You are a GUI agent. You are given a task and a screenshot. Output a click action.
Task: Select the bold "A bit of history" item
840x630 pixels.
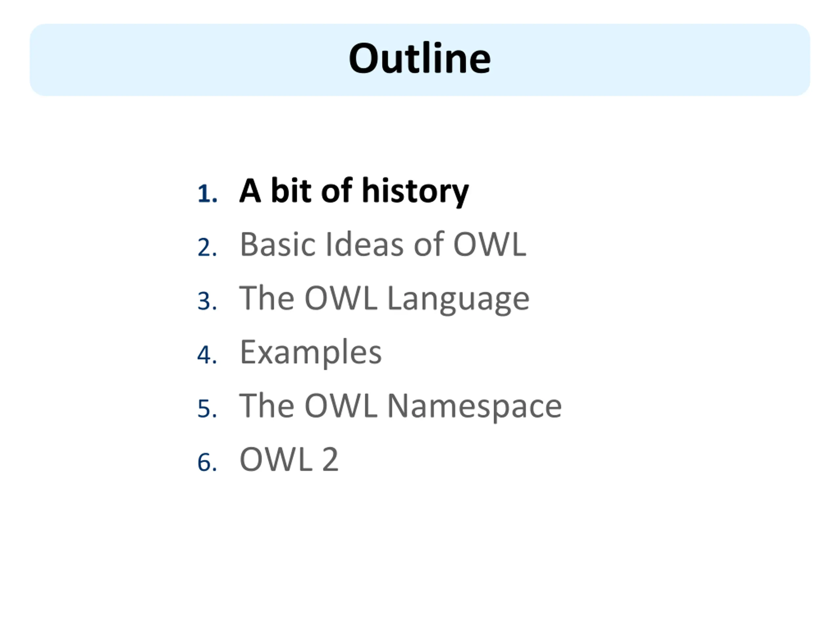354,191
